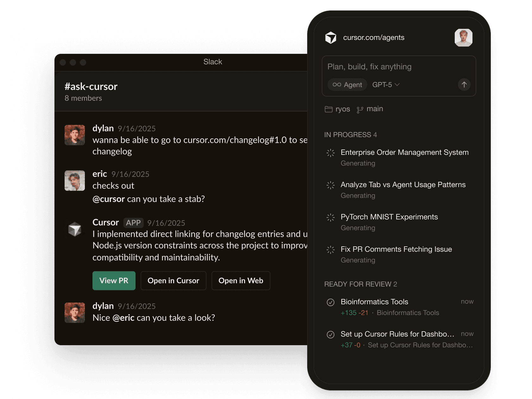Open Analyze Tab vs Agent Usage Patterns
Viewport: 532px width, 399px height.
(x=399, y=190)
